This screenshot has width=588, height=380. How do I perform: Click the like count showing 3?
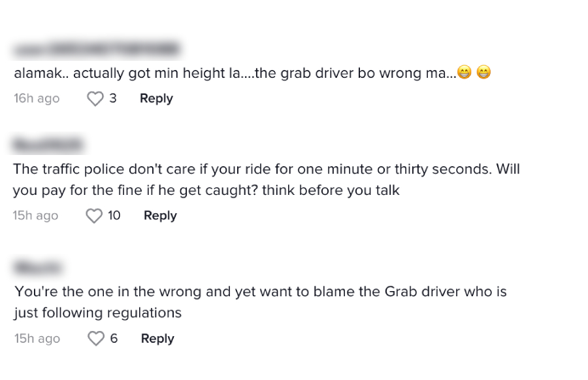tap(113, 99)
